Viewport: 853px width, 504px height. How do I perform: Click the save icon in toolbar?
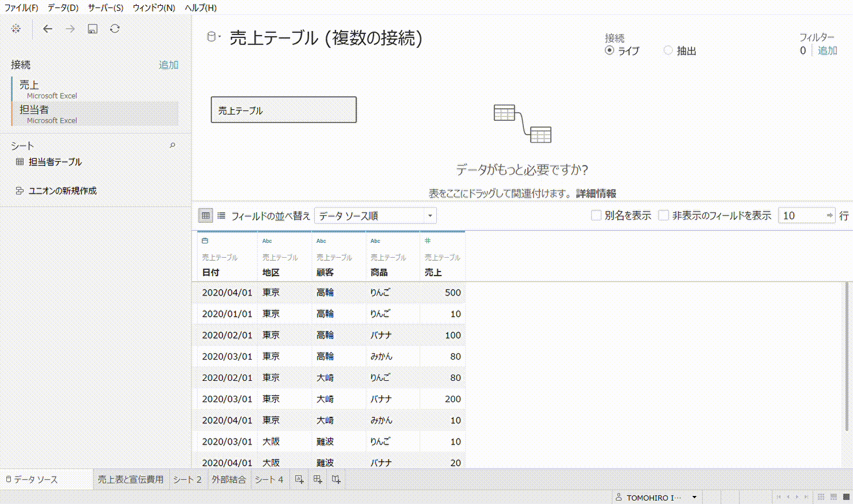coord(92,29)
